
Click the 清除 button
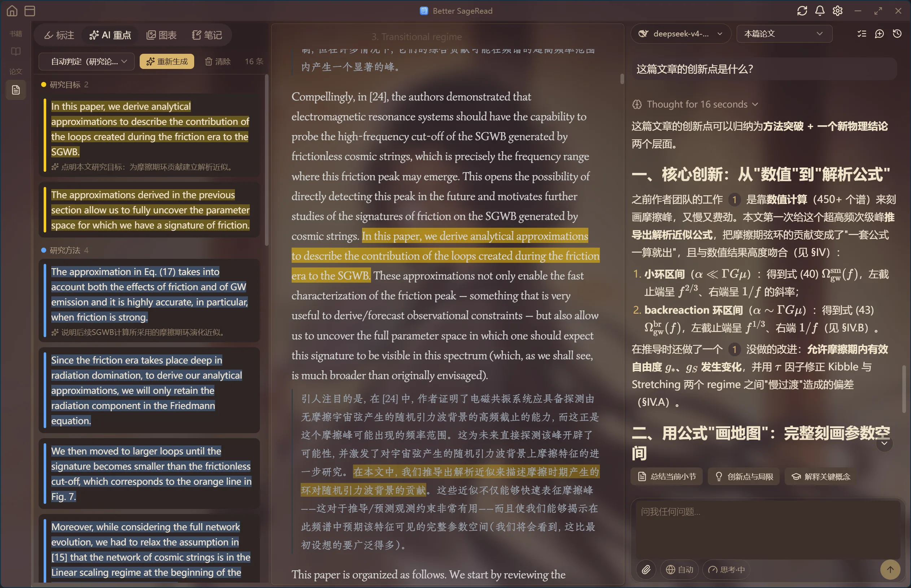[218, 61]
